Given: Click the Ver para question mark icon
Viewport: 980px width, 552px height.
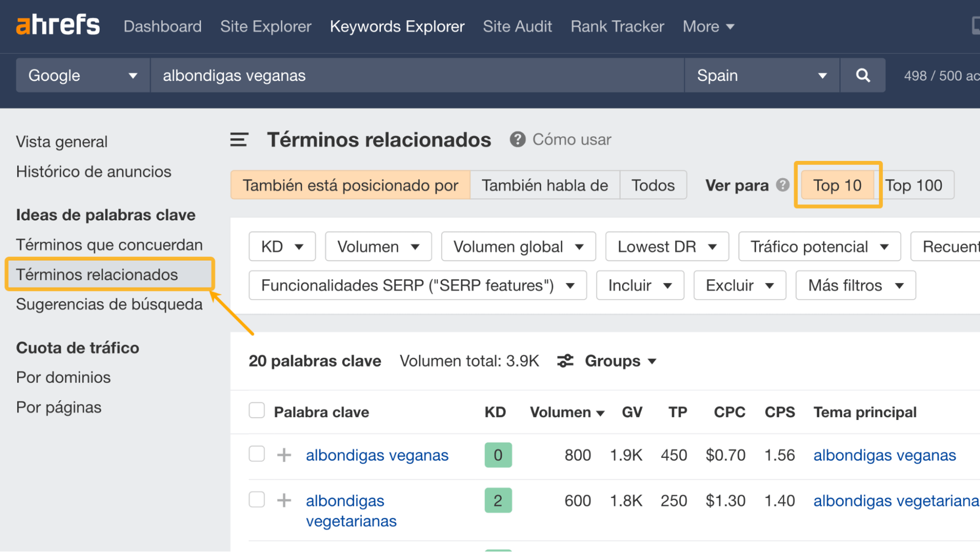Looking at the screenshot, I should (x=783, y=185).
